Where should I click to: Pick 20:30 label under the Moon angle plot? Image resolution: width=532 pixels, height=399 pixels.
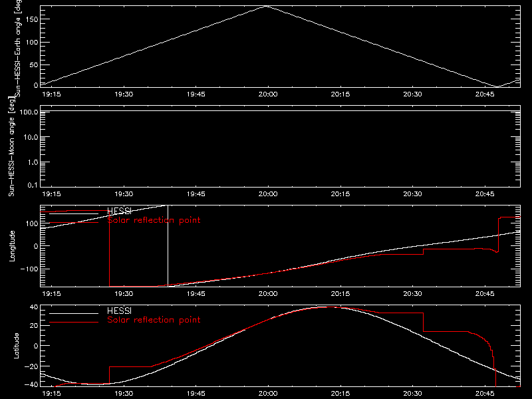point(412,194)
